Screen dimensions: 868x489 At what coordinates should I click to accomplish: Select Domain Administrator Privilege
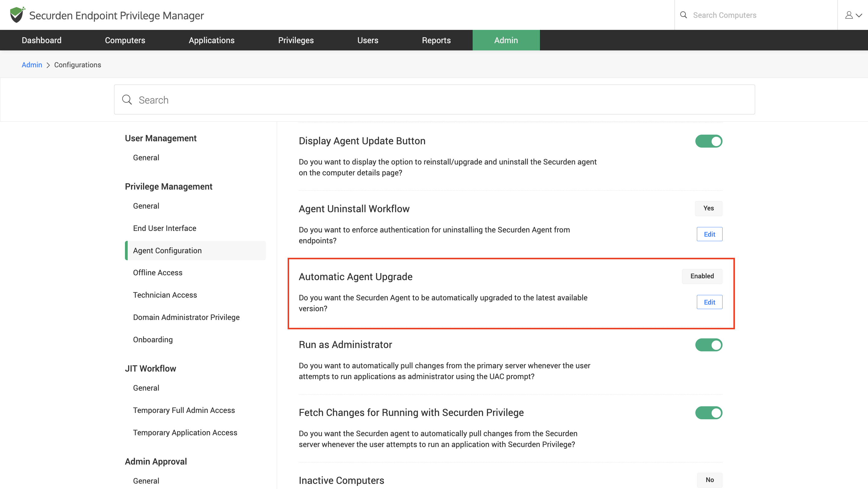[186, 317]
